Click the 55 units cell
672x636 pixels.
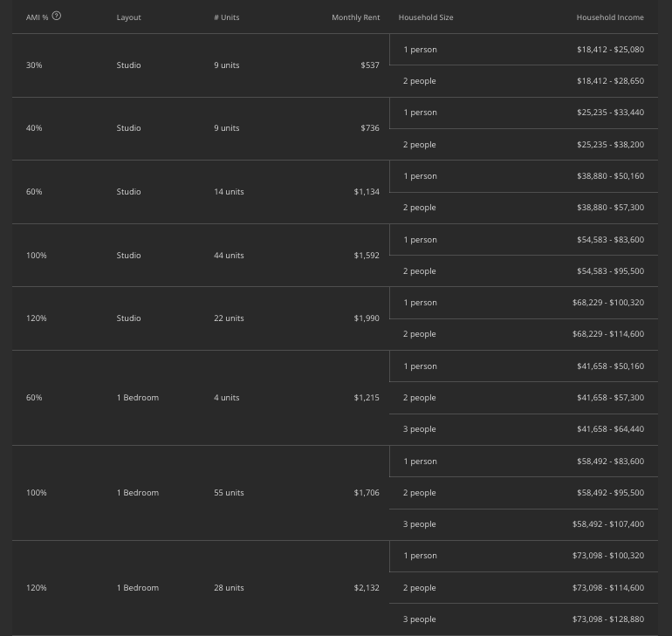pos(229,493)
